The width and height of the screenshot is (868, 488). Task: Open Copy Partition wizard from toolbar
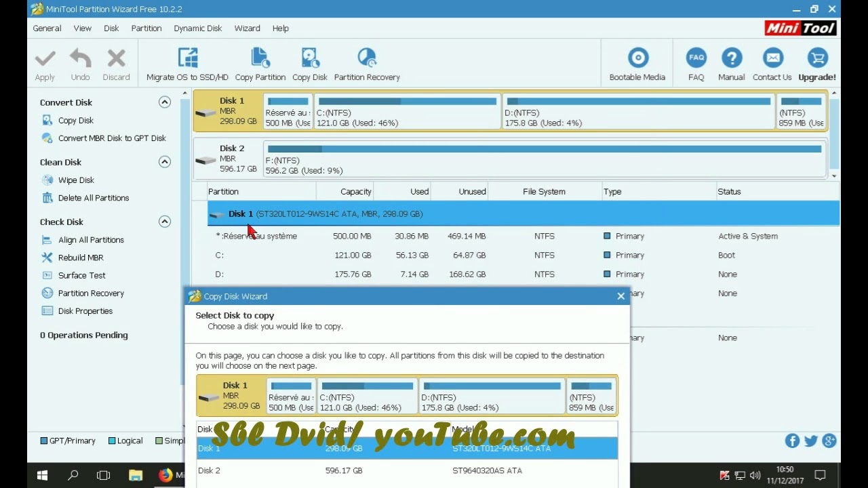click(260, 64)
